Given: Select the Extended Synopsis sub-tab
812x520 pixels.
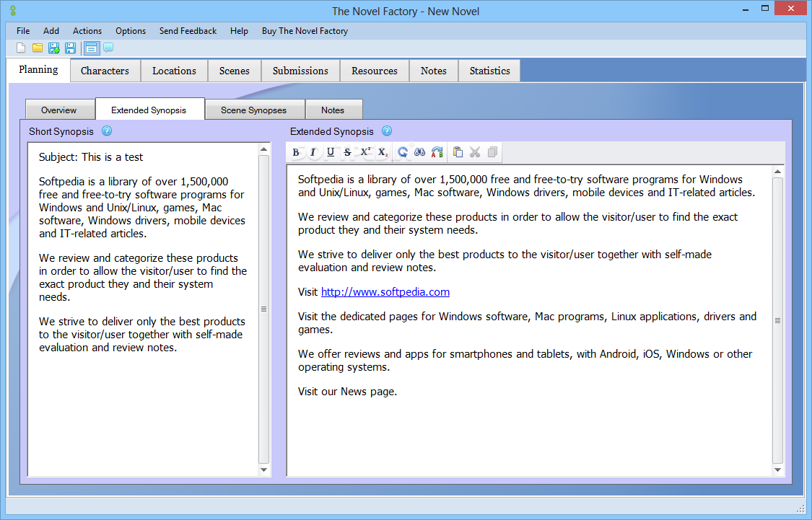Looking at the screenshot, I should coord(149,110).
